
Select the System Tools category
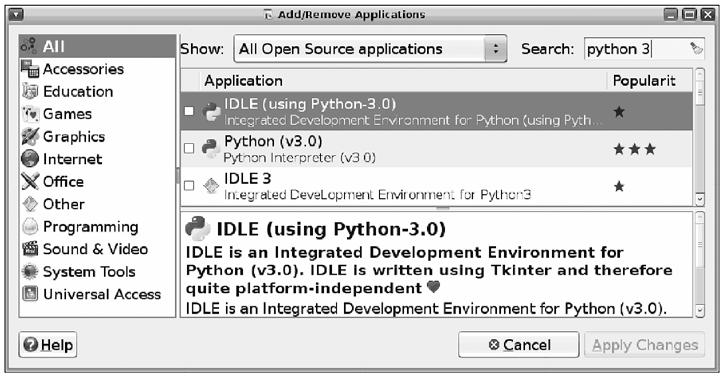[97, 272]
